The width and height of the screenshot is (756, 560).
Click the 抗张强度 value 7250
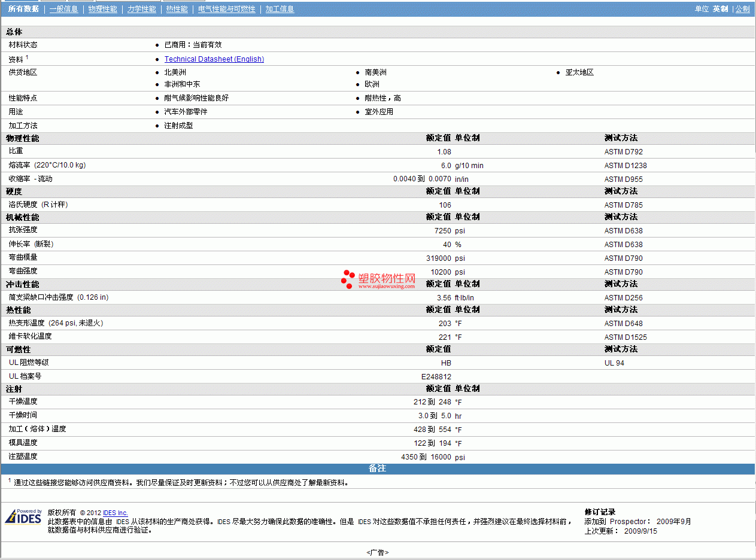[x=443, y=231]
